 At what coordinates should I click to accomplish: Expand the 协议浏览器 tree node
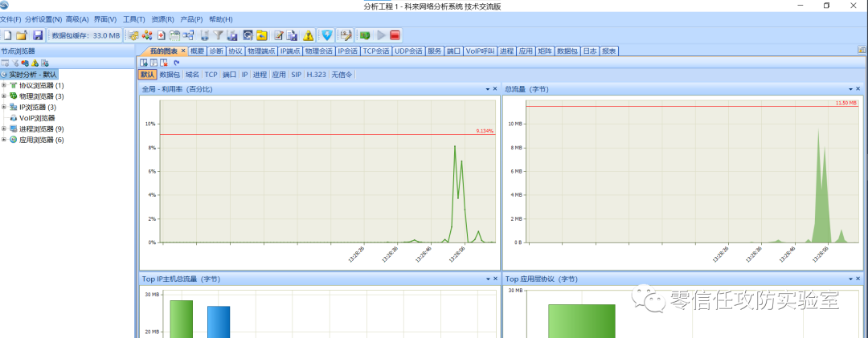[4, 85]
